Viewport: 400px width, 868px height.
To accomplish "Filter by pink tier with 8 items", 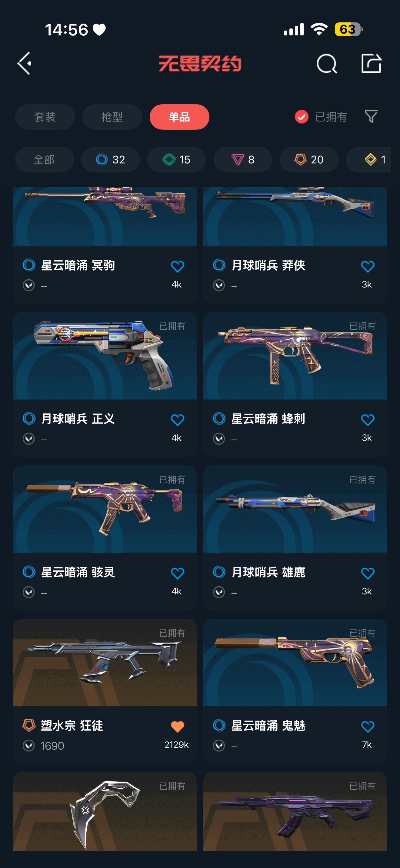I will [x=243, y=159].
